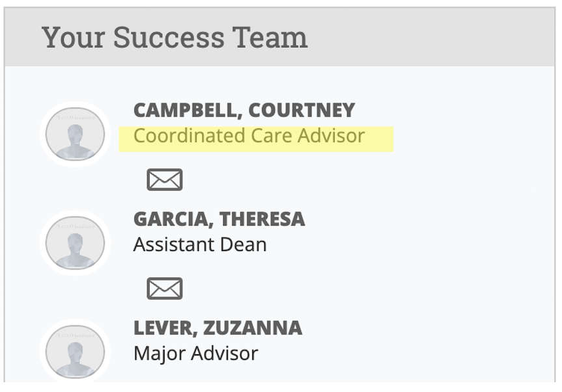Click the word Team in the header
This screenshot has width=562, height=392.
(x=270, y=37)
